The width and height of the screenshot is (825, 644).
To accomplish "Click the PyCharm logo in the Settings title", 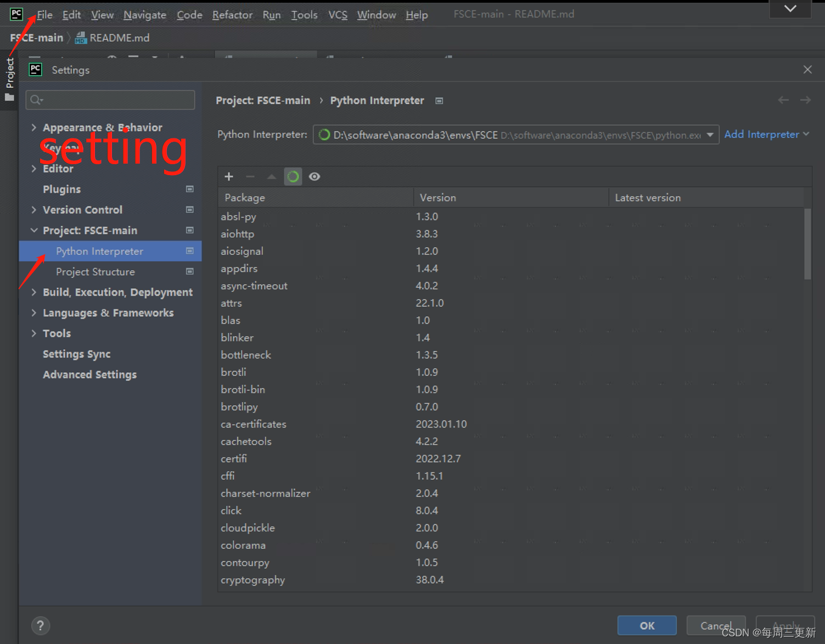I will pos(36,69).
